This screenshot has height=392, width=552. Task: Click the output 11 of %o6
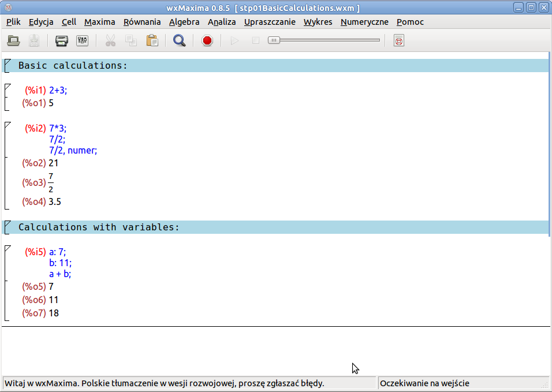[x=54, y=300]
